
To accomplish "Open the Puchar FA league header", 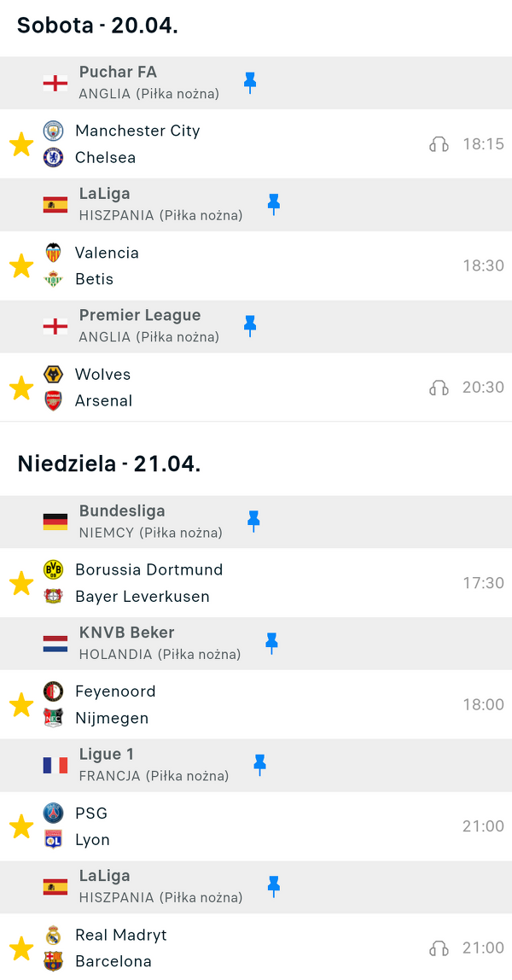I will pyautogui.click(x=118, y=73).
